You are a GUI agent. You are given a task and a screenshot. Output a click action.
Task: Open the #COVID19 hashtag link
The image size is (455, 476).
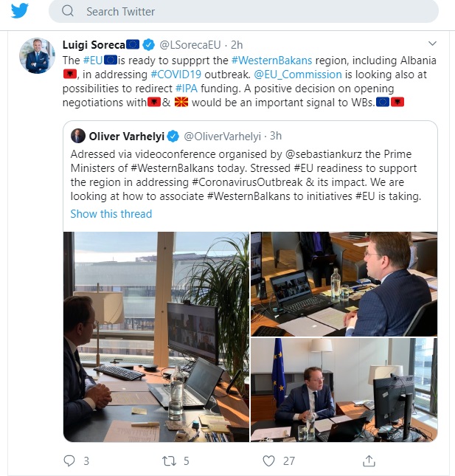[176, 75]
